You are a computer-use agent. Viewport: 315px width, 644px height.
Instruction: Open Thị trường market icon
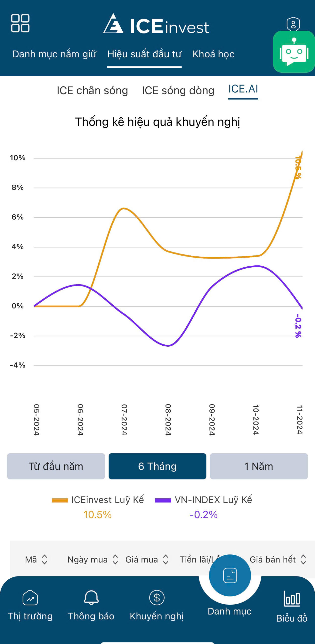(30, 598)
